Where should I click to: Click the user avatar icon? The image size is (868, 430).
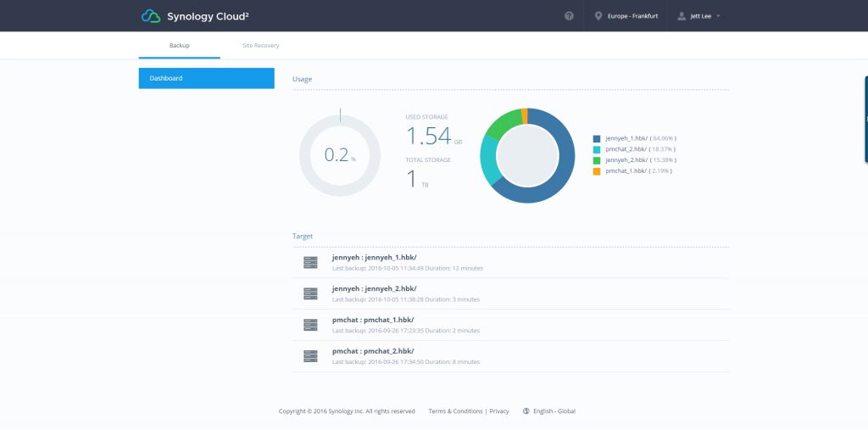point(682,16)
